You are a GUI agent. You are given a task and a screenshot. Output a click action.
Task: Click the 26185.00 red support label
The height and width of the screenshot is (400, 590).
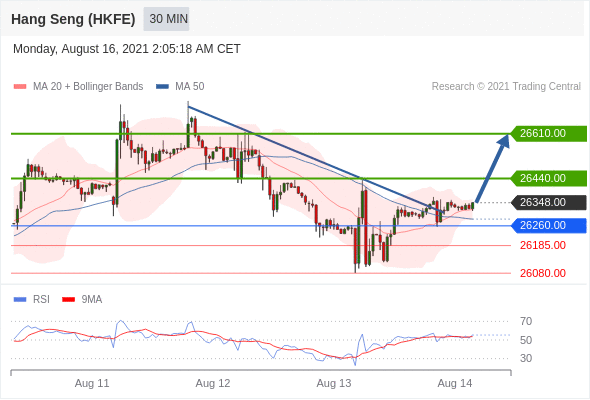click(x=543, y=245)
